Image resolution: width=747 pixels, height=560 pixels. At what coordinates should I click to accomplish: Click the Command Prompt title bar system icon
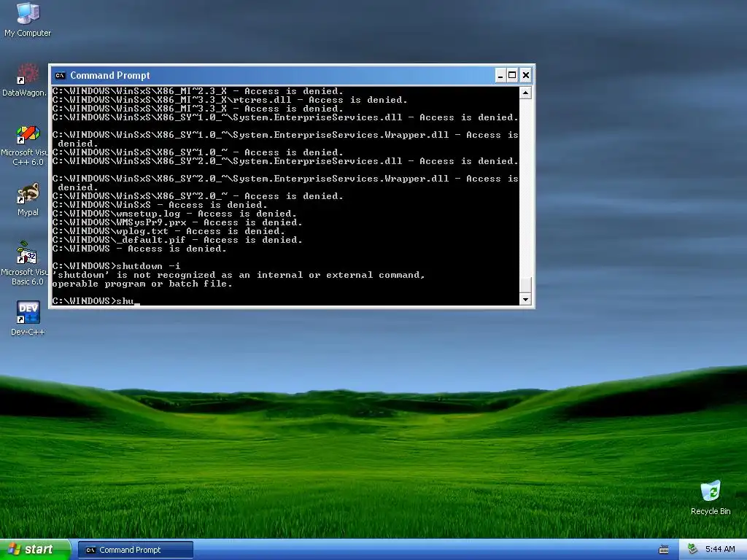pos(60,75)
